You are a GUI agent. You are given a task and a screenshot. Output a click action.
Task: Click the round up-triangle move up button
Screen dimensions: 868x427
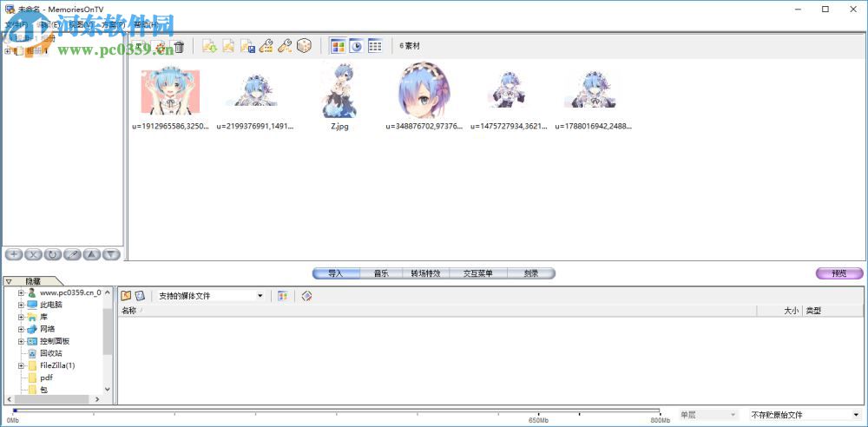click(92, 254)
